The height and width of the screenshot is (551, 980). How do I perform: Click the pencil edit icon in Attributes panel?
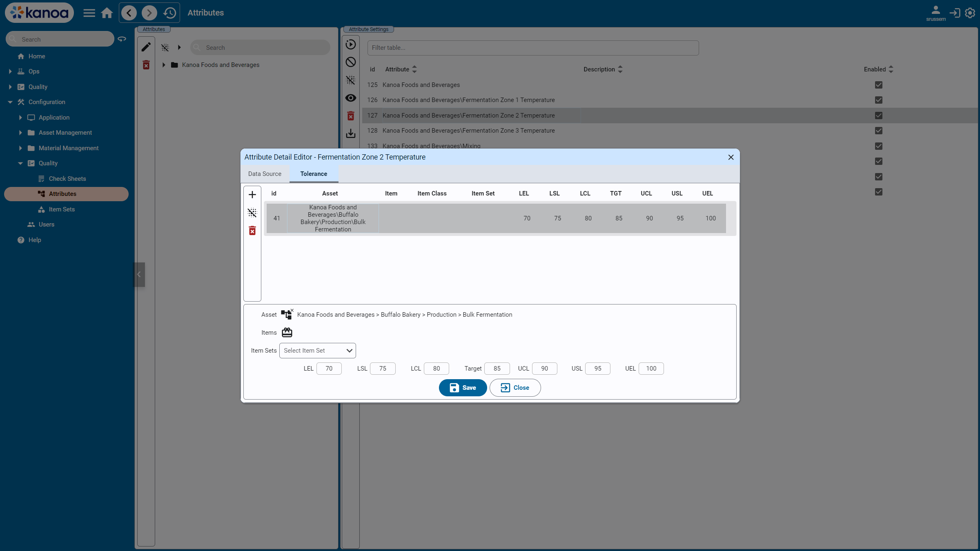pyautogui.click(x=146, y=47)
